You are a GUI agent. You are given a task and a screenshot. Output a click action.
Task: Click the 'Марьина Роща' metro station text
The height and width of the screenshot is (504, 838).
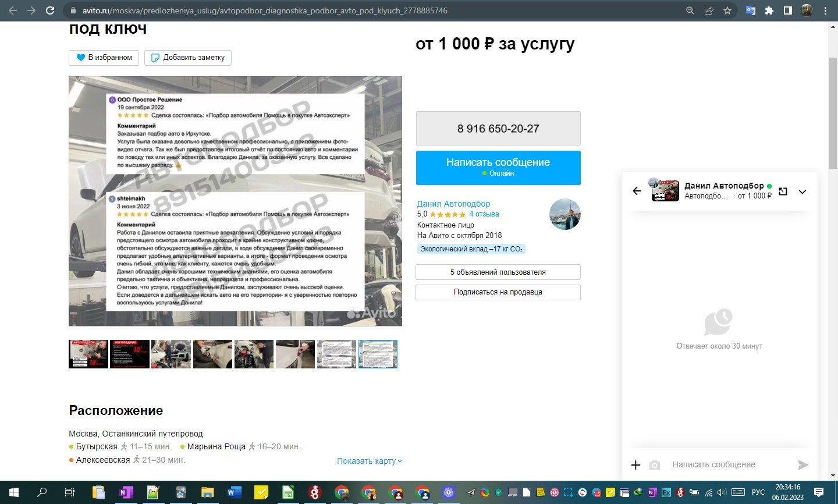coord(216,446)
